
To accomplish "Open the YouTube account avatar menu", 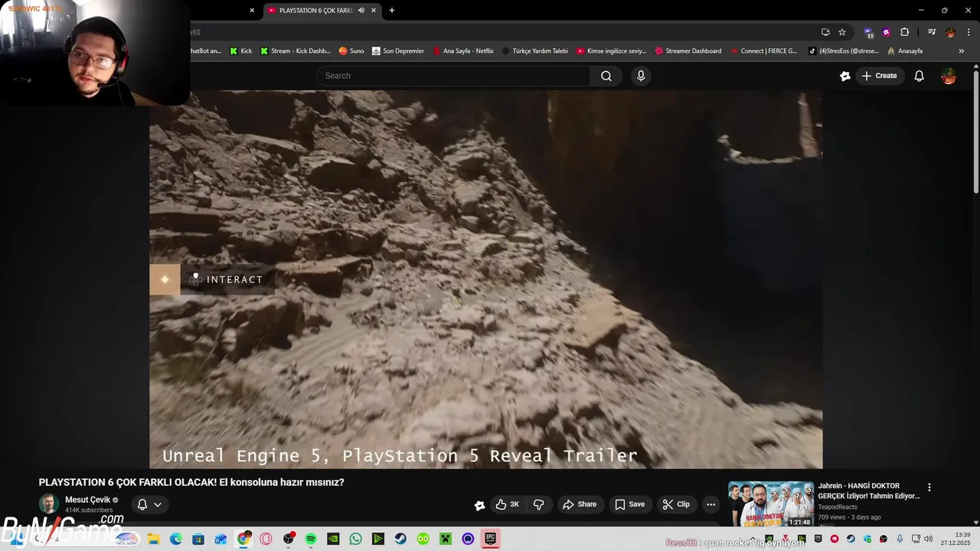I will pos(949,76).
